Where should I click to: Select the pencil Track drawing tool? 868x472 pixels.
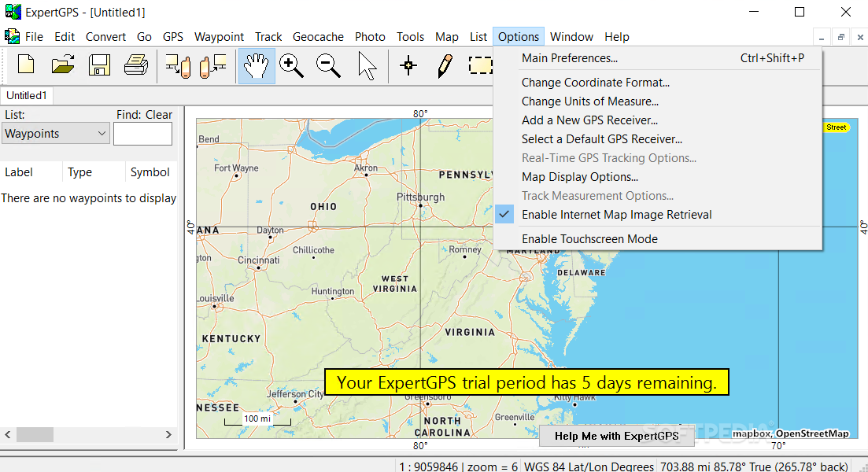tap(445, 66)
